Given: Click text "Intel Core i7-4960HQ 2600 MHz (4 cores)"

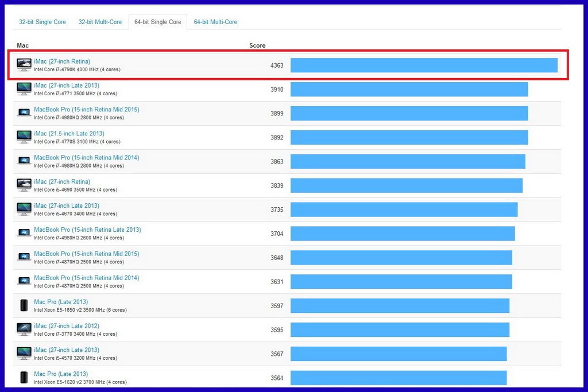Looking at the screenshot, I should pyautogui.click(x=79, y=238).
